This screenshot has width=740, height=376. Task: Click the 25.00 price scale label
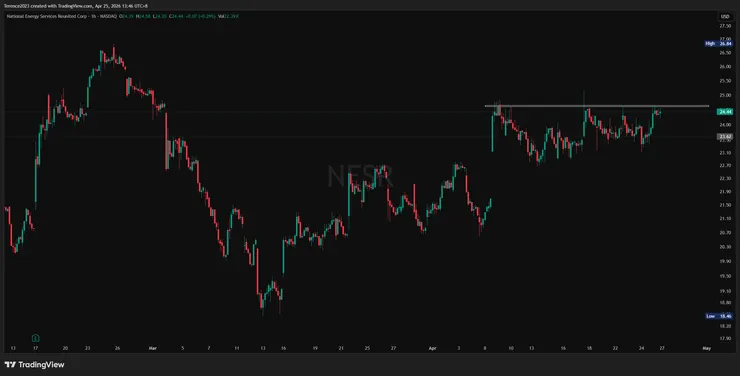tap(725, 95)
